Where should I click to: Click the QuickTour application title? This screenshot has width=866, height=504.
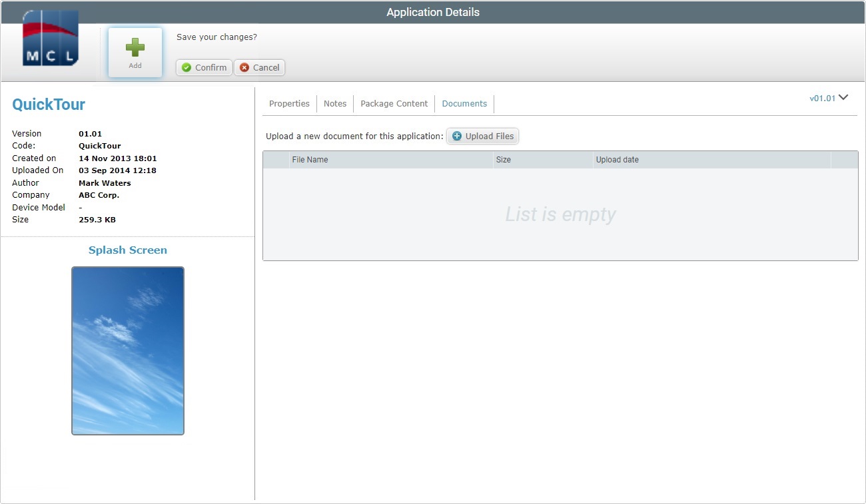(48, 104)
